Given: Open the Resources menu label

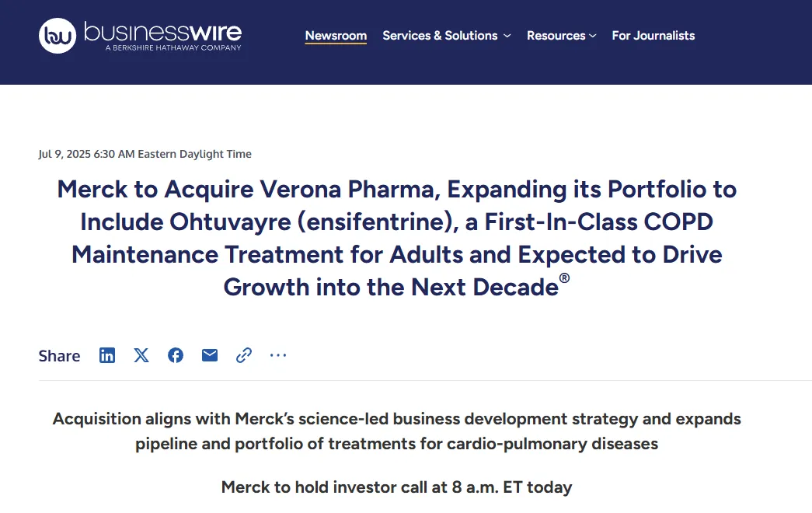Looking at the screenshot, I should tap(556, 36).
